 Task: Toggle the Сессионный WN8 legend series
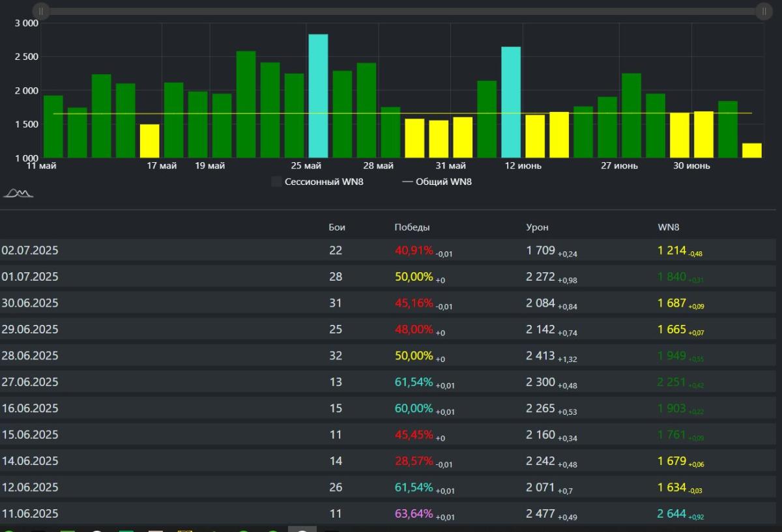tap(317, 182)
